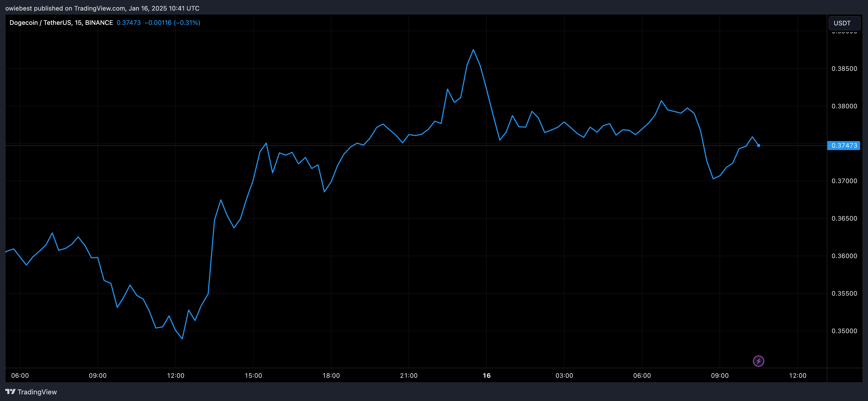Click the 0.35000 price axis label
The height and width of the screenshot is (401, 868).
click(844, 331)
